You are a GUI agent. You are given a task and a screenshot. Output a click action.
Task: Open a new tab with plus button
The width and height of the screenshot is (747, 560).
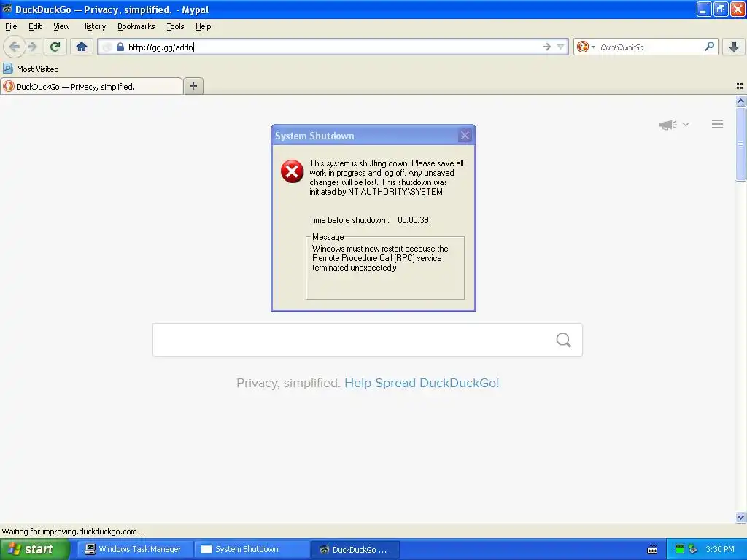click(193, 86)
